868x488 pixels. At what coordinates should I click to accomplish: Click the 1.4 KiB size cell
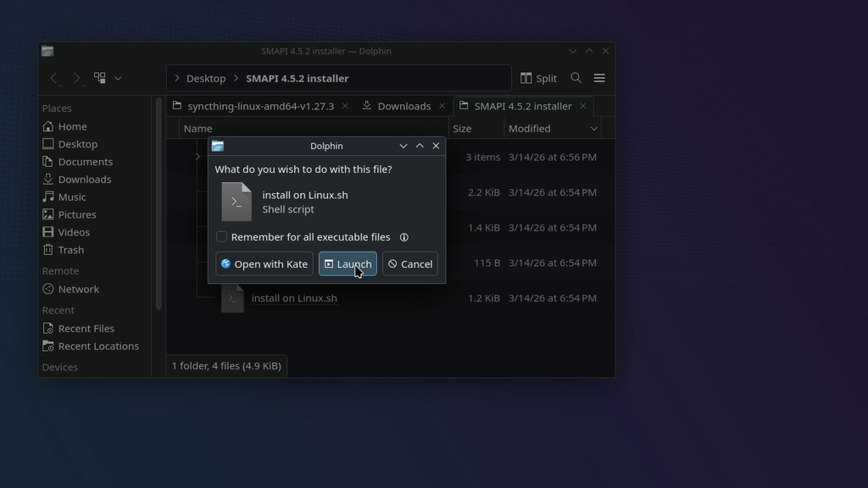pos(484,227)
